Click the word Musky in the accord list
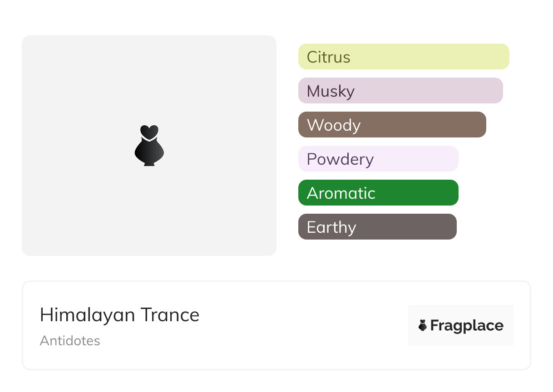Image resolution: width=553 pixels, height=392 pixels. (x=331, y=91)
